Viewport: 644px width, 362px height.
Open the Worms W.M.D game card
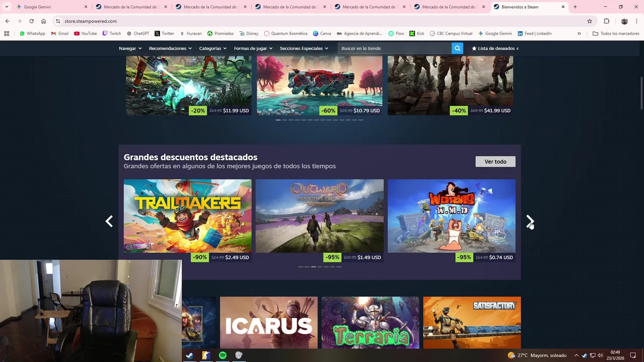(451, 221)
